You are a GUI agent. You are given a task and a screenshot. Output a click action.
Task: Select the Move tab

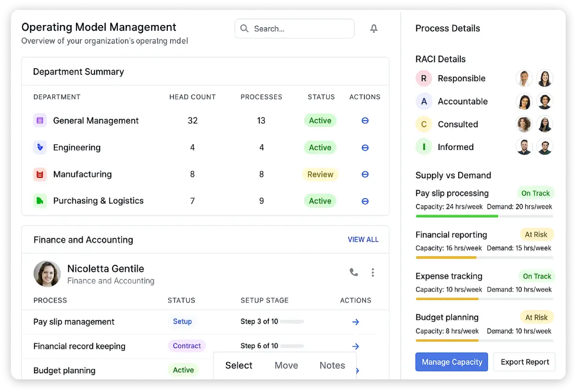[x=286, y=366]
